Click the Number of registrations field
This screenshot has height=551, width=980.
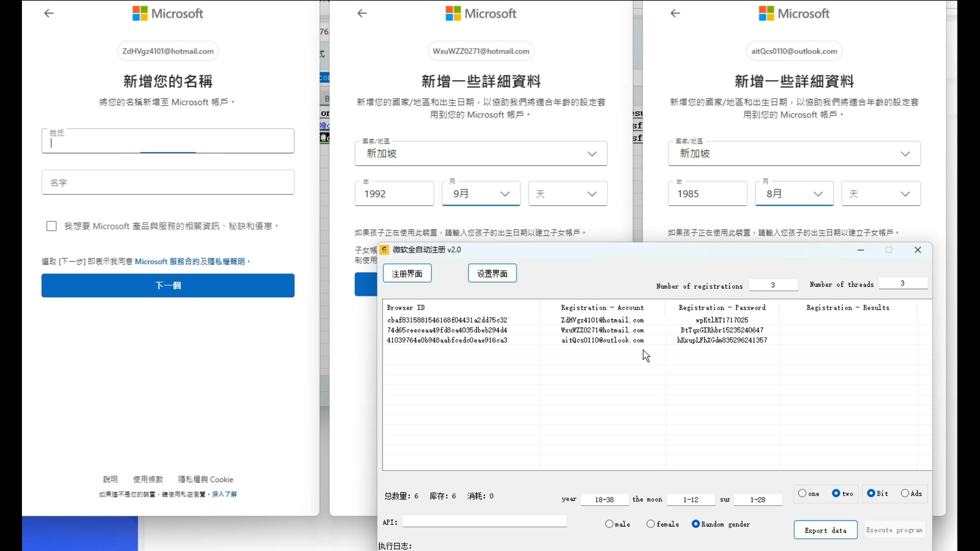(773, 285)
